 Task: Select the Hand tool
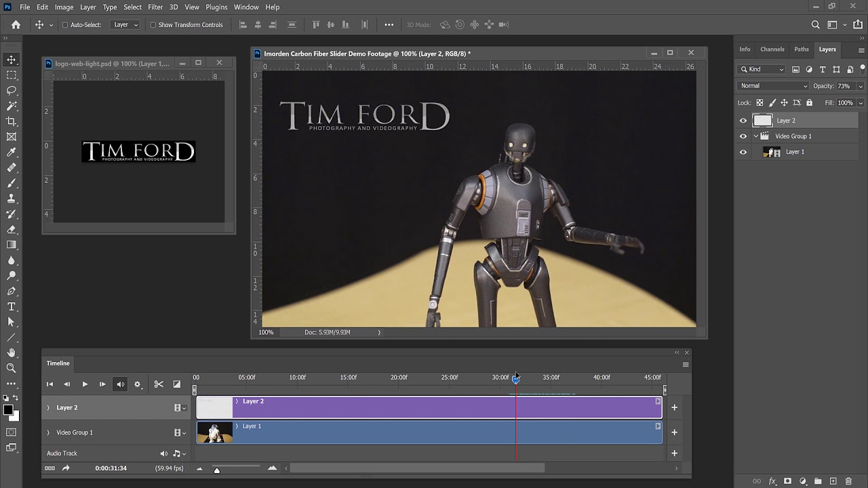(x=11, y=352)
